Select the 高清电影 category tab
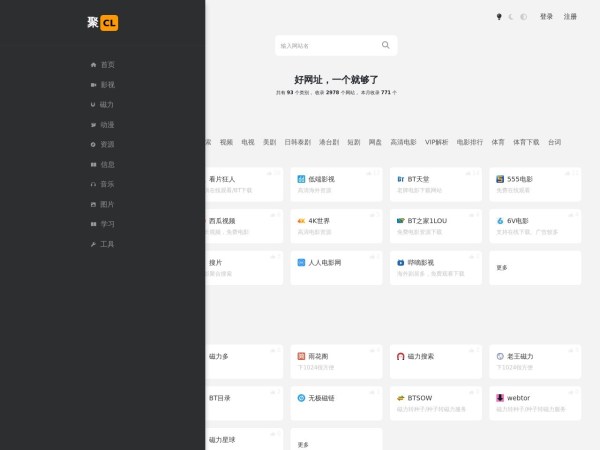This screenshot has width=600, height=450. [402, 142]
